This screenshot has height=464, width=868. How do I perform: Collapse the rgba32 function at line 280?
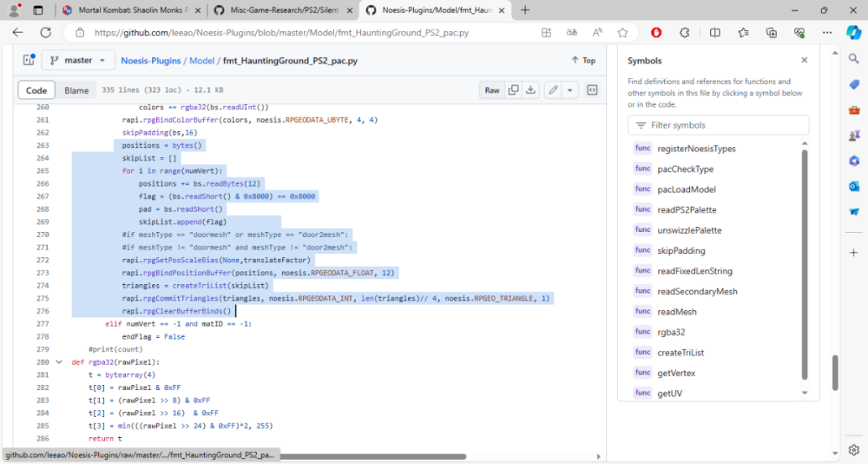point(59,362)
